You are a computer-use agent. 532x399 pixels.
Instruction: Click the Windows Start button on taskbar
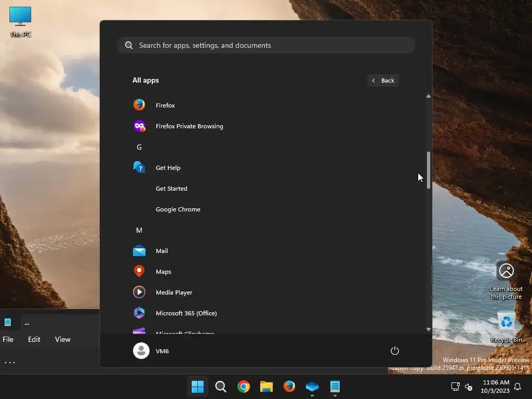point(197,386)
